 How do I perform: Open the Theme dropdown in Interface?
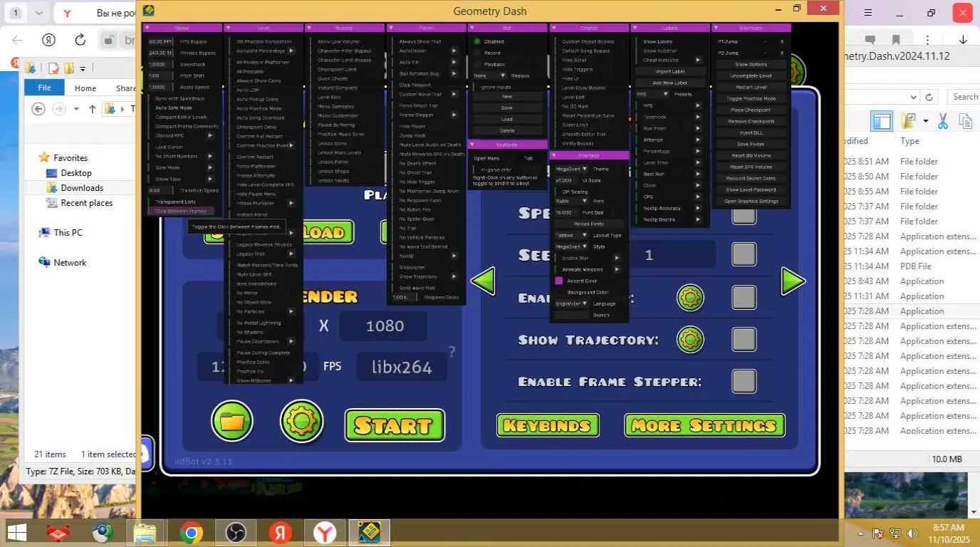click(571, 169)
